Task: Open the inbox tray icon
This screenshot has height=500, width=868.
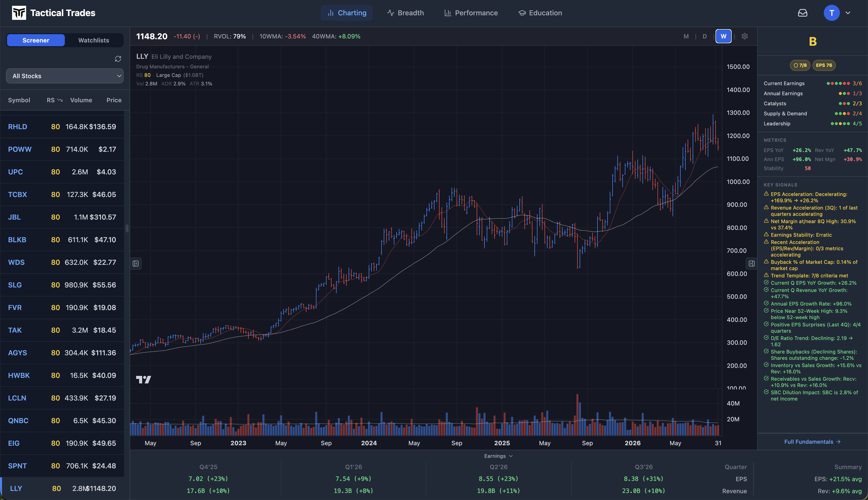Action: pos(802,13)
